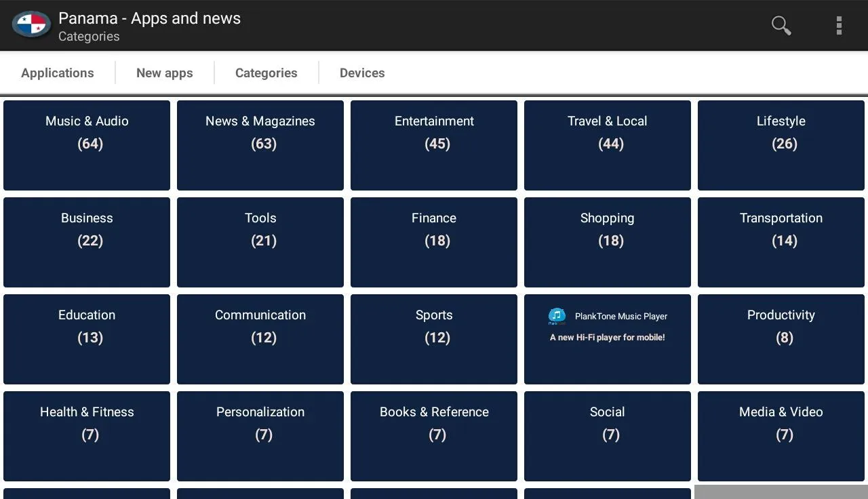
Task: Browse the Media & Video category
Action: coord(781,436)
